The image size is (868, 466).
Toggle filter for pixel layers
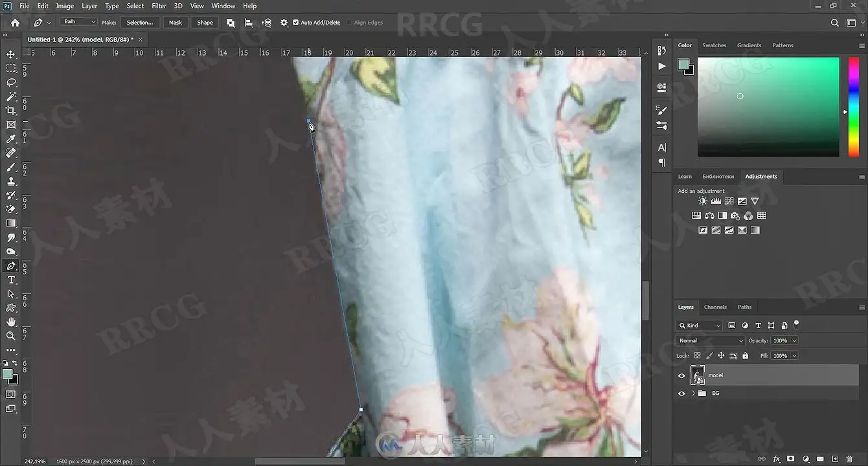click(732, 326)
